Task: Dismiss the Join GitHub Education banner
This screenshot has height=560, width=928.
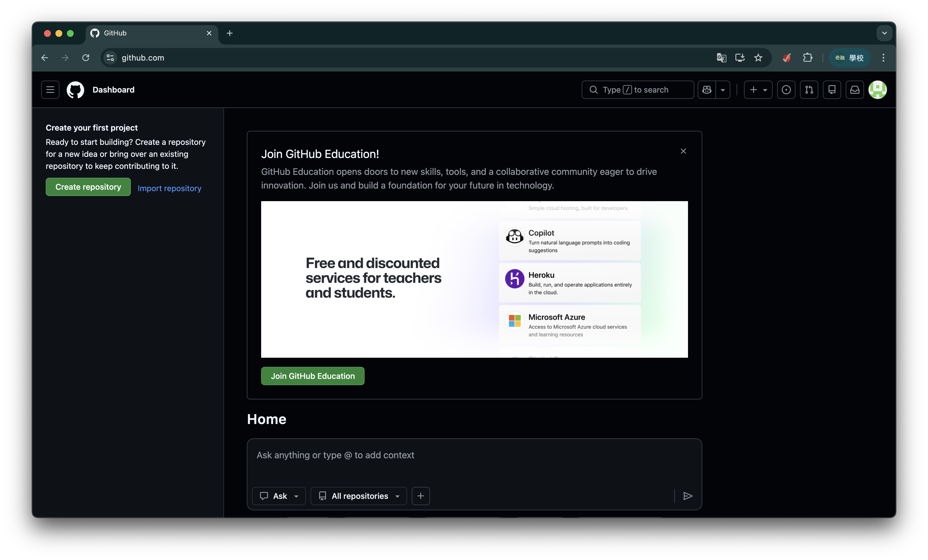Action: coord(683,151)
